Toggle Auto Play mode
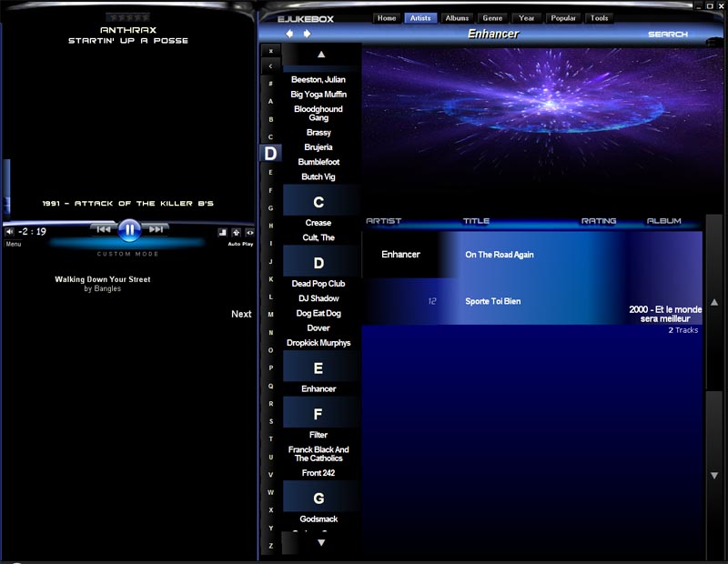 click(x=240, y=244)
